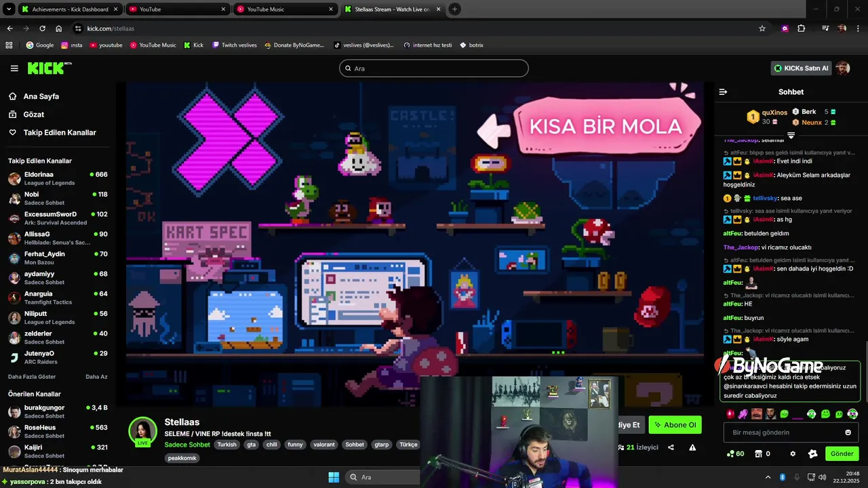Screen dimensions: 868x488
Task: Expand the chat leaderboard arrow
Action: [791, 136]
